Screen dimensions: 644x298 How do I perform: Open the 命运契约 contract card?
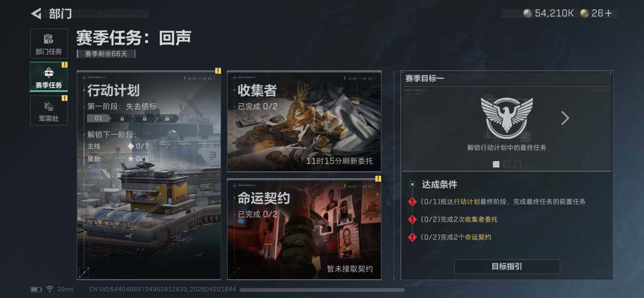click(304, 229)
